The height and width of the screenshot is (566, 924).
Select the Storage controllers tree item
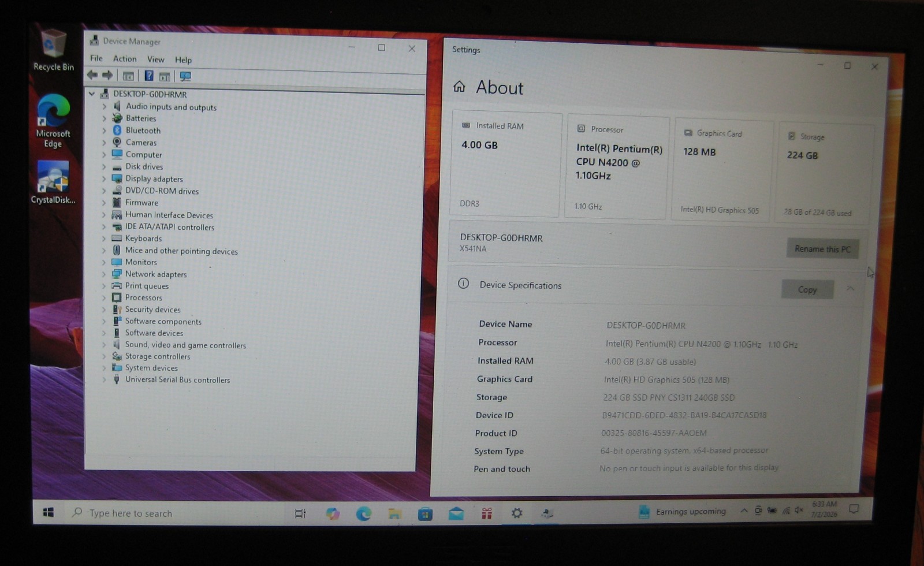pyautogui.click(x=157, y=356)
